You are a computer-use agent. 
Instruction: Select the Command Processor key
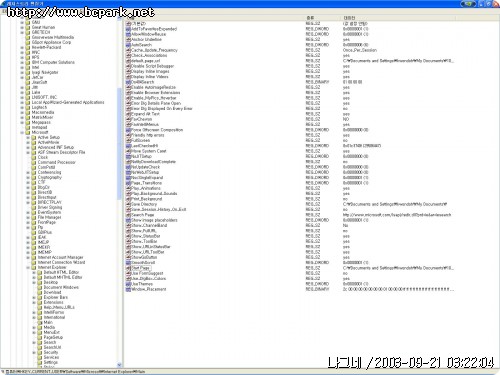[57, 162]
